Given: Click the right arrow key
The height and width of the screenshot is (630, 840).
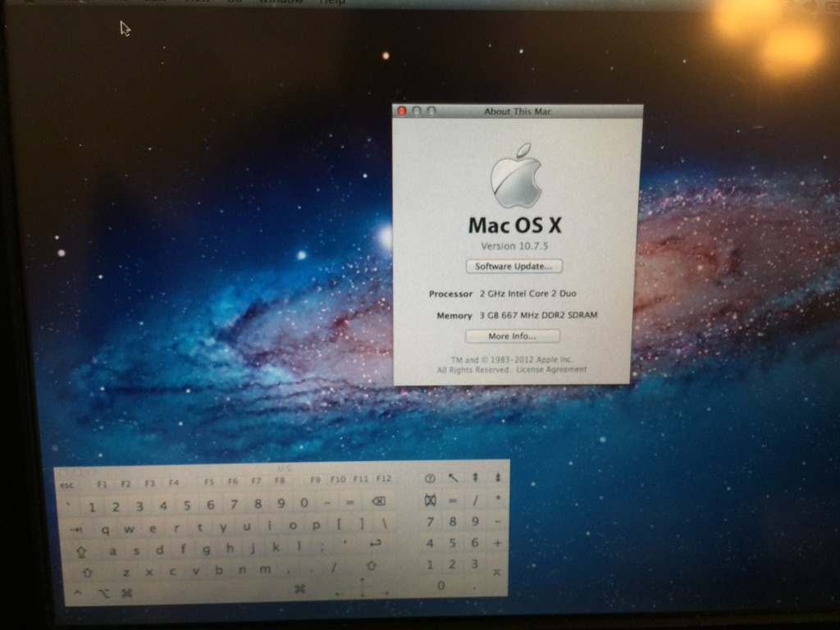Looking at the screenshot, I should 386,592.
